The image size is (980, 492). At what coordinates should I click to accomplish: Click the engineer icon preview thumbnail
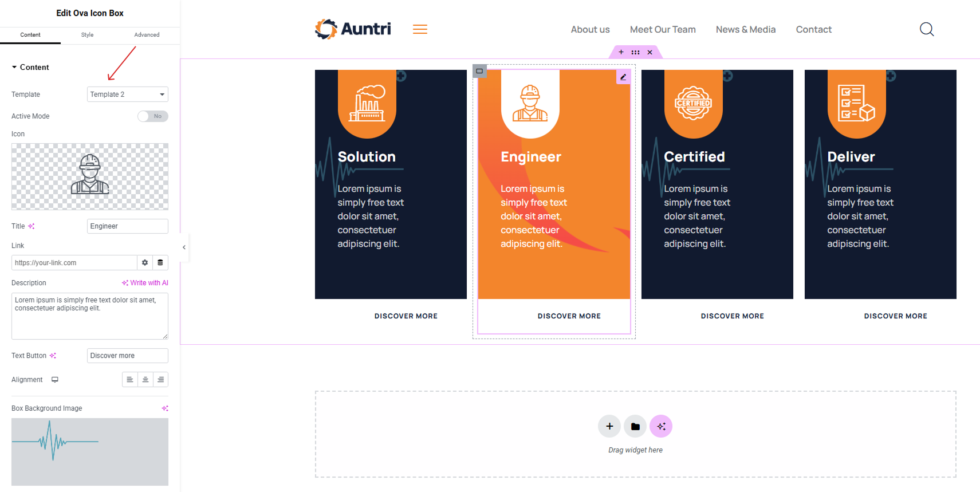click(x=90, y=176)
